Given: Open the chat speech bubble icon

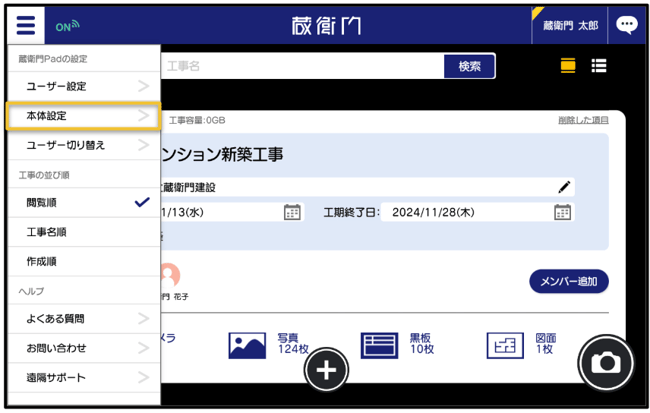Looking at the screenshot, I should [x=626, y=25].
